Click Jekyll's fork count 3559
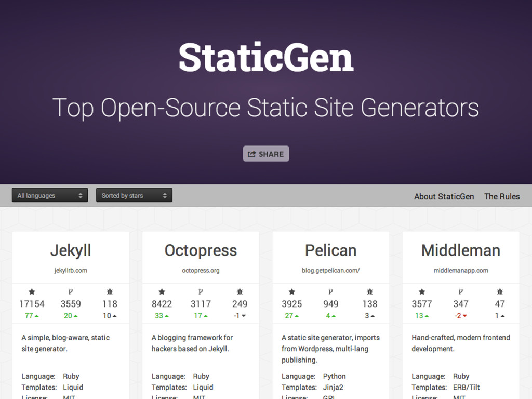This screenshot has width=532, height=399. pyautogui.click(x=71, y=304)
